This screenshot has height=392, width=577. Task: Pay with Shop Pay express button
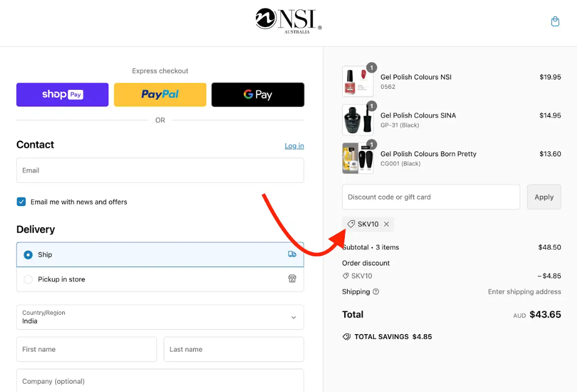click(x=62, y=95)
